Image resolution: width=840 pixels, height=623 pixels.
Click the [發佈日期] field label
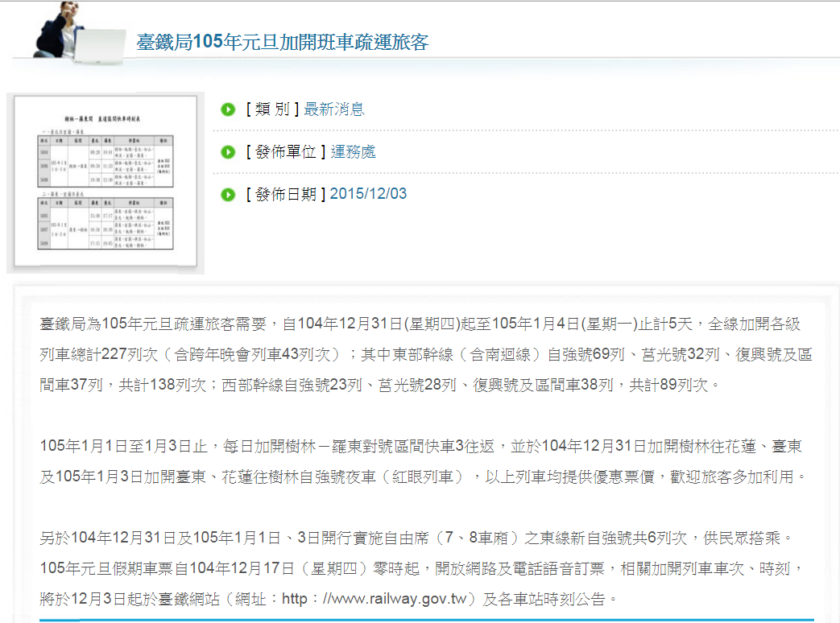(x=286, y=194)
